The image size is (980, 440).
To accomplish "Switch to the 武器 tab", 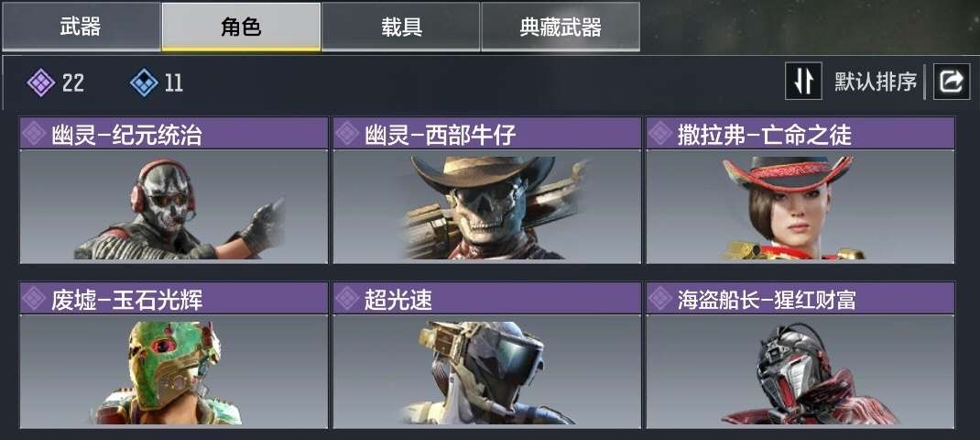I will (x=81, y=27).
